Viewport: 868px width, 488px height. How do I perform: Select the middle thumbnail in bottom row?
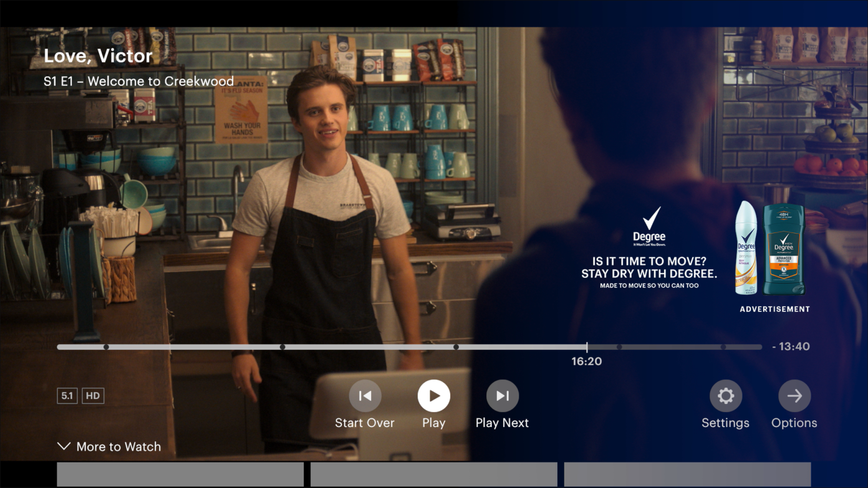point(433,474)
